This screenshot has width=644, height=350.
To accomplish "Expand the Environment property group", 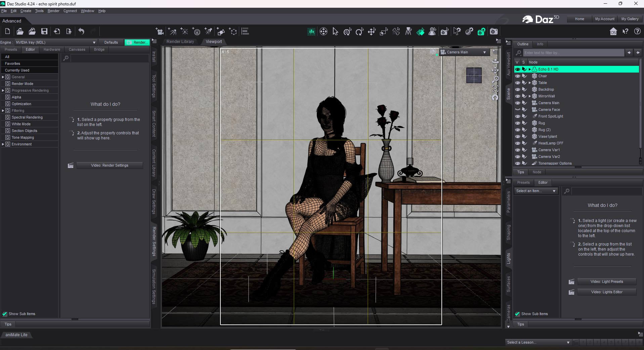I will pos(3,144).
